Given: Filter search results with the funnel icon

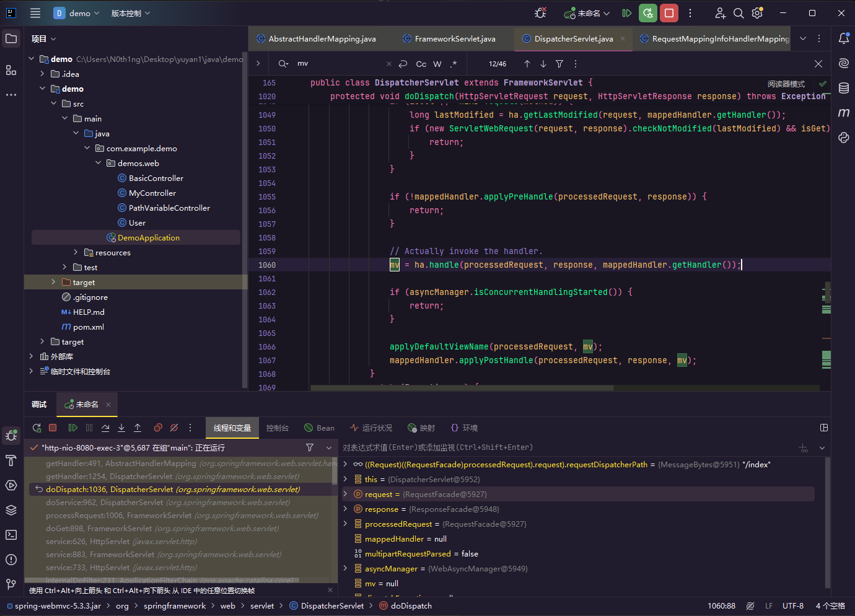Looking at the screenshot, I should [559, 64].
